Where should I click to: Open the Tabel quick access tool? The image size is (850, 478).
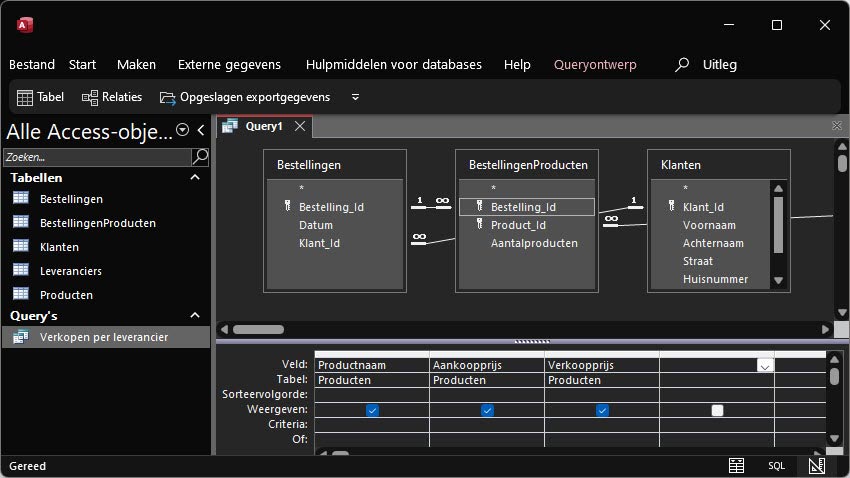coord(41,98)
